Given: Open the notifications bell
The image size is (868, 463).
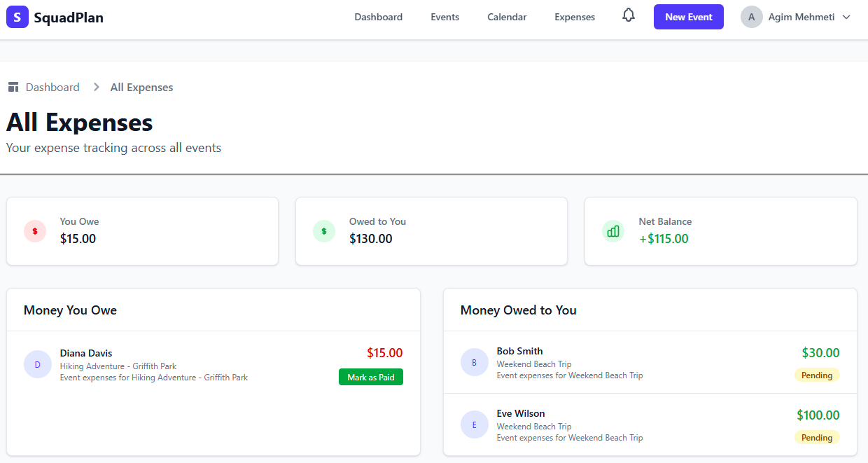Looking at the screenshot, I should [629, 15].
